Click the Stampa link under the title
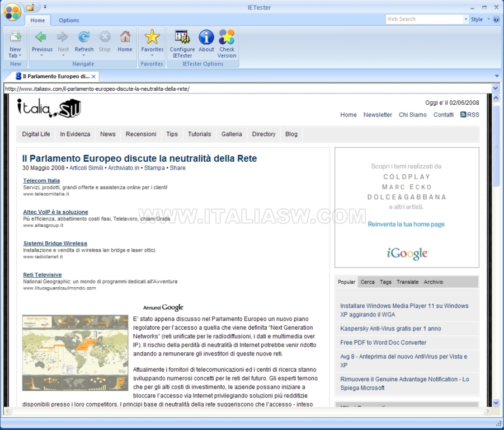This screenshot has width=504, height=430. pos(154,168)
